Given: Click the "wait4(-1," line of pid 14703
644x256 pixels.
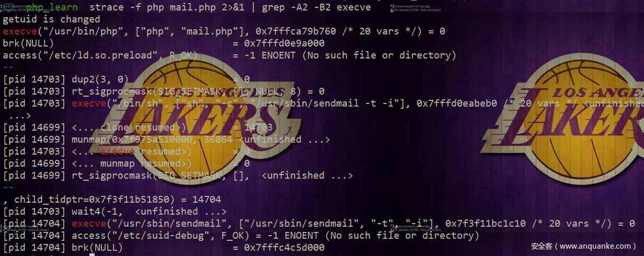Looking at the screenshot, I should click(114, 212).
